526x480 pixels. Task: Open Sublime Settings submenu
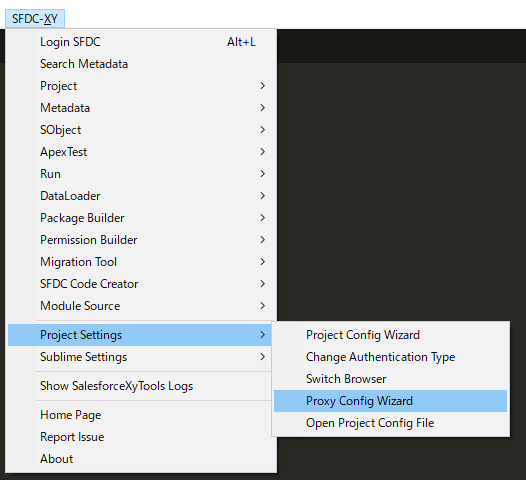point(140,357)
